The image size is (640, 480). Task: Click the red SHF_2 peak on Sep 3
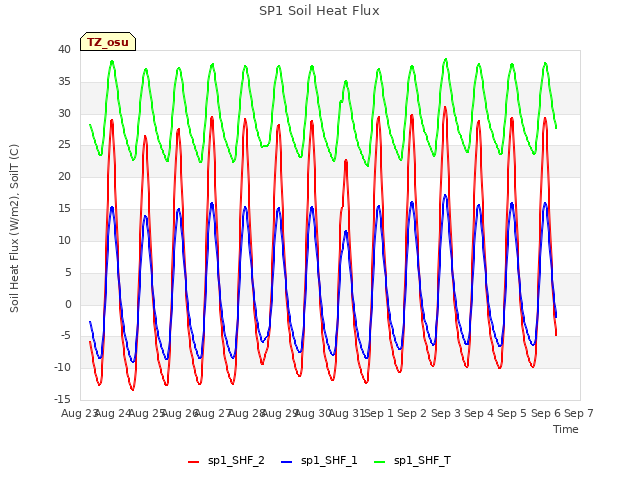coord(445,107)
